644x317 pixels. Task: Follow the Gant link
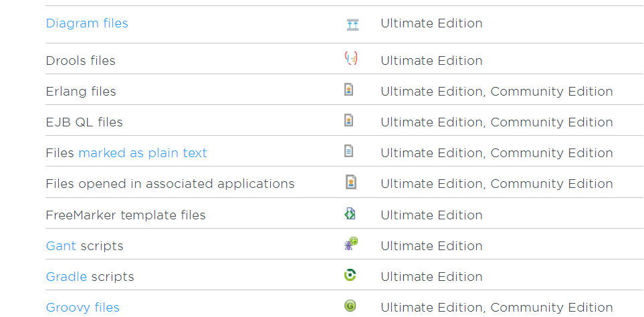pyautogui.click(x=61, y=245)
